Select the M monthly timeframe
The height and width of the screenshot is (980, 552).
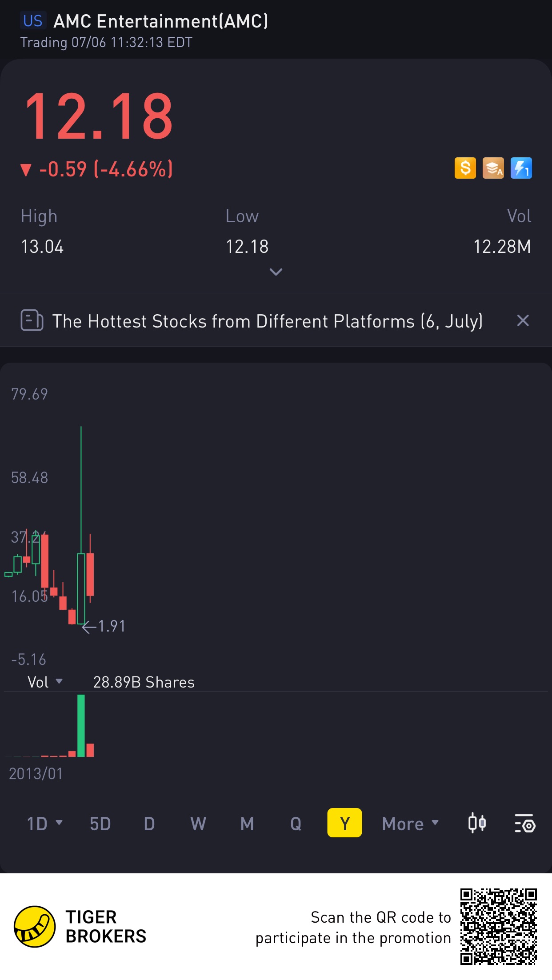[x=247, y=824]
